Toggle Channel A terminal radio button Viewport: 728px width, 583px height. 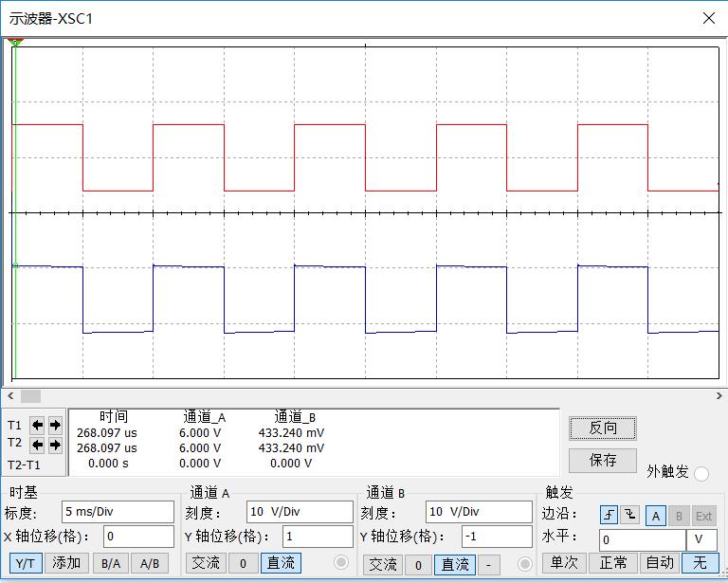click(341, 563)
